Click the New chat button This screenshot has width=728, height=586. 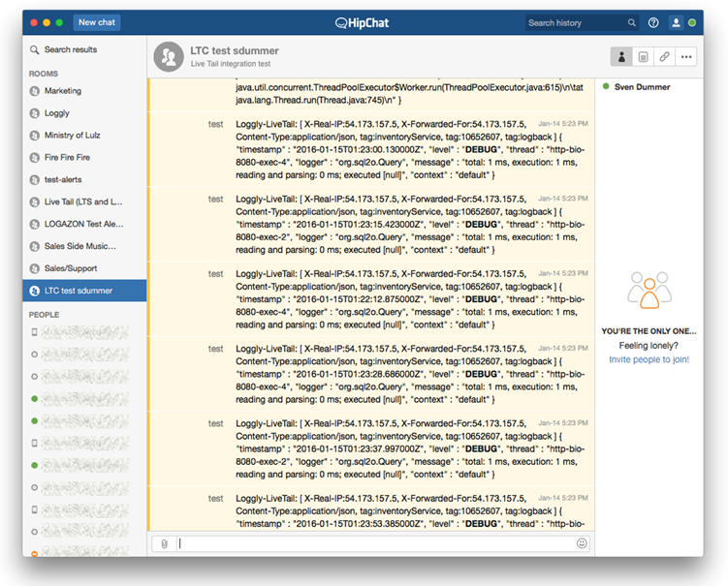(x=97, y=22)
